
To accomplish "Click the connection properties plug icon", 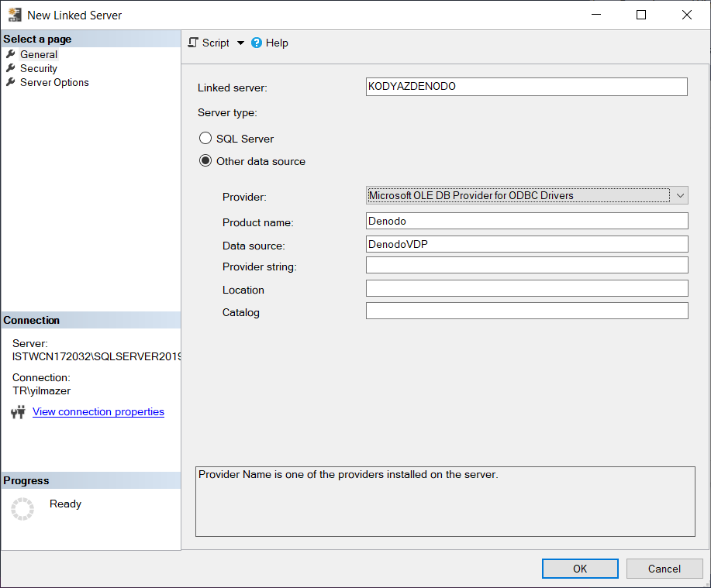I will point(18,412).
